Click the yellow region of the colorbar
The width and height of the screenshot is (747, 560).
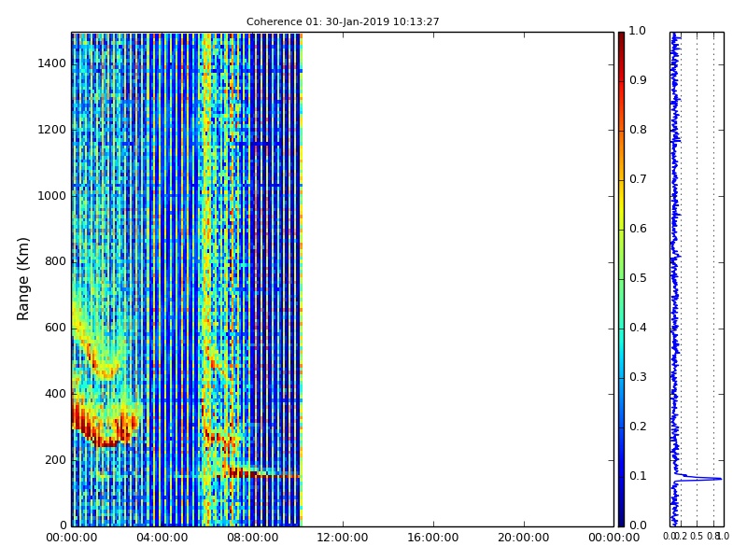coord(621,204)
